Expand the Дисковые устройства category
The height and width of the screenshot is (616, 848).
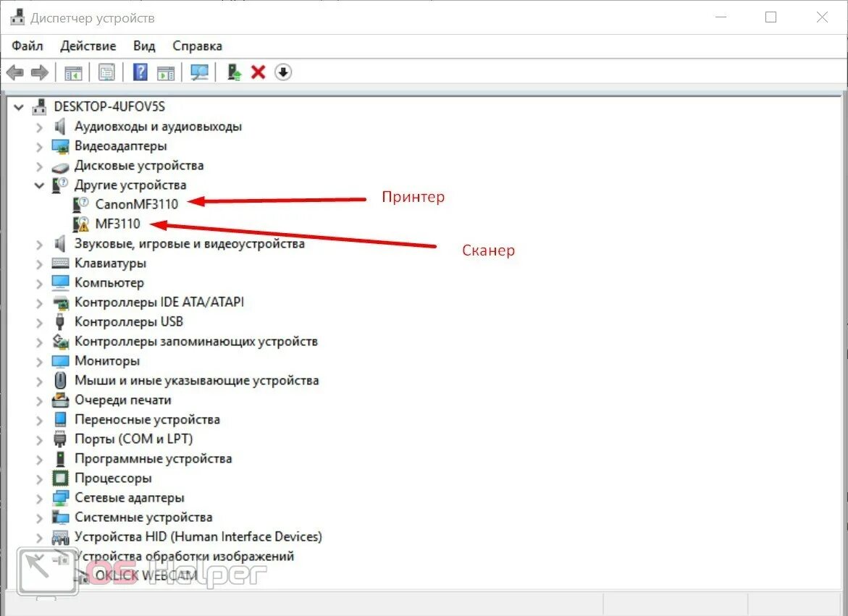39,166
